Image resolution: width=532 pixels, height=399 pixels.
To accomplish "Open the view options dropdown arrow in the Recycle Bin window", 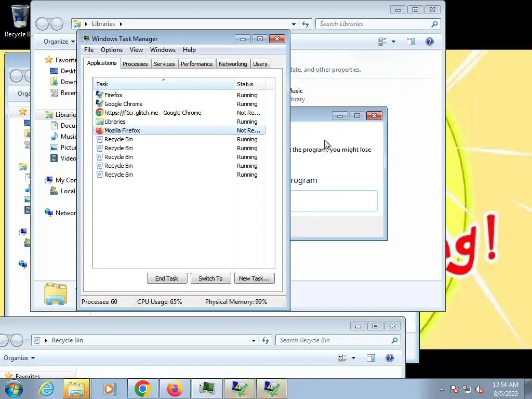I will (x=353, y=358).
